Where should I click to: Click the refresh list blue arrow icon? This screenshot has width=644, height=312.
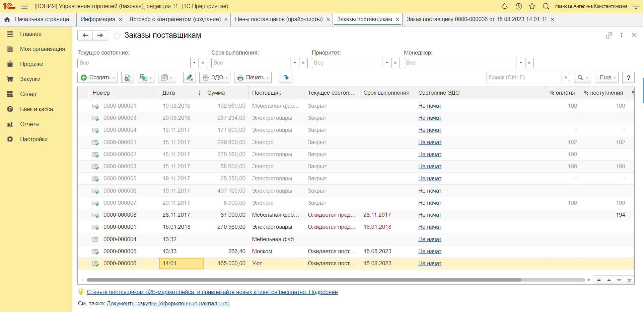[x=286, y=78]
